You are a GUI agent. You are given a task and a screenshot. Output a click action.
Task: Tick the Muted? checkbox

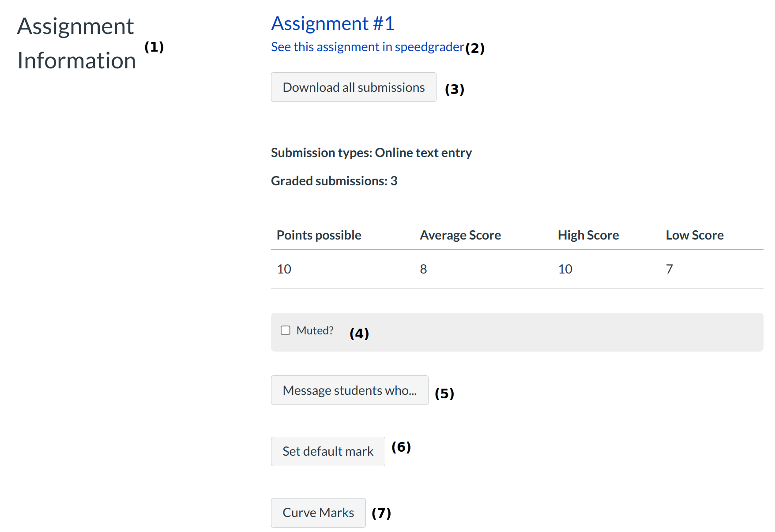tap(286, 330)
